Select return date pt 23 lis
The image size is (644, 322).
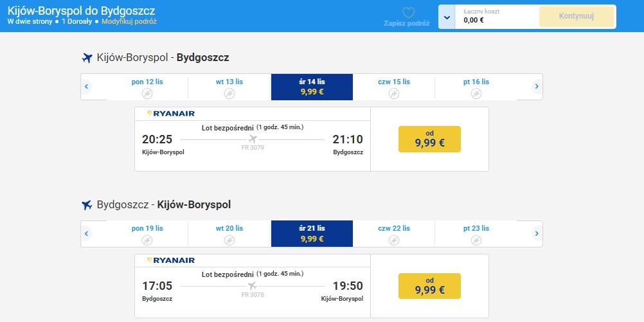point(476,233)
